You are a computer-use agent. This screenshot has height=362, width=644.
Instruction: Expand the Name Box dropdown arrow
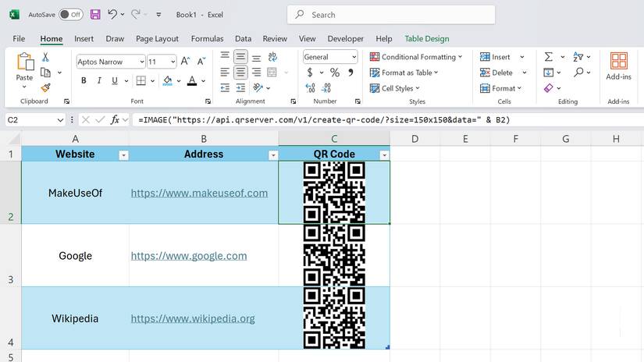[x=60, y=120]
